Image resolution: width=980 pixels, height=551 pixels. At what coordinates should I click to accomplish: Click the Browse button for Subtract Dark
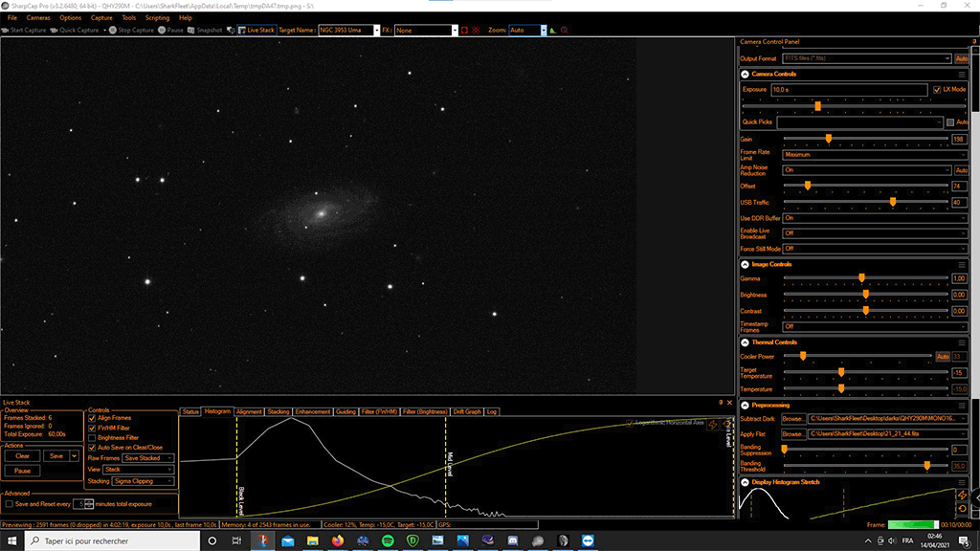tap(792, 418)
